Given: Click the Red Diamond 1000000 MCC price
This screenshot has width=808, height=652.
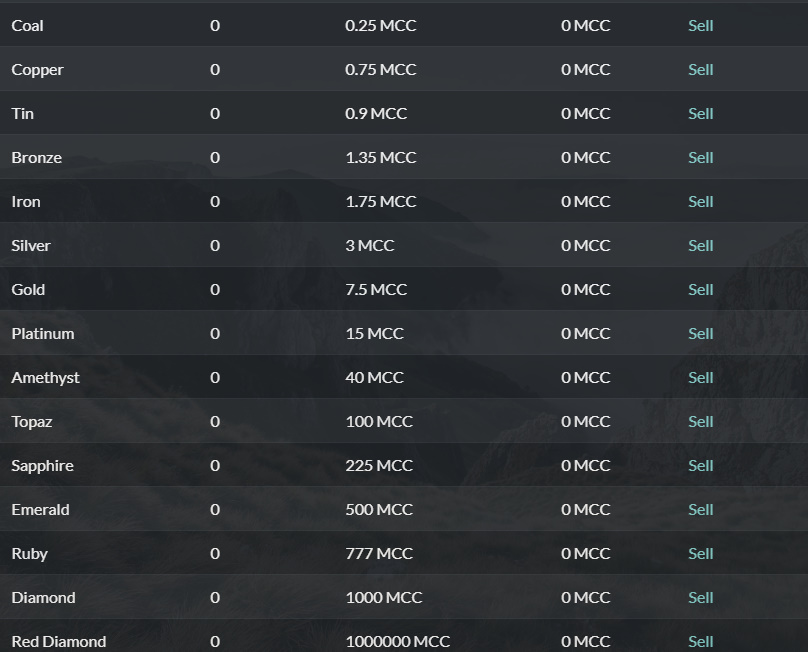Looking at the screenshot, I should [x=397, y=641].
